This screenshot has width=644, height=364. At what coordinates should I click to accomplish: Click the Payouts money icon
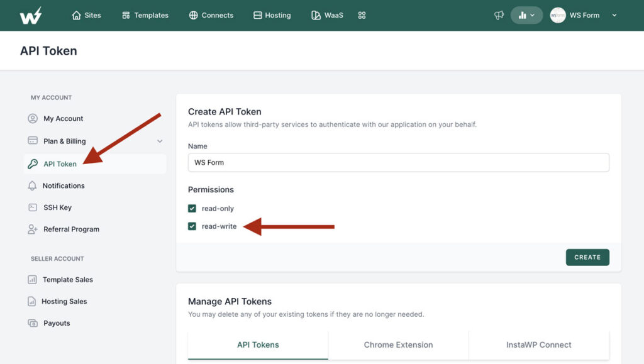point(33,323)
